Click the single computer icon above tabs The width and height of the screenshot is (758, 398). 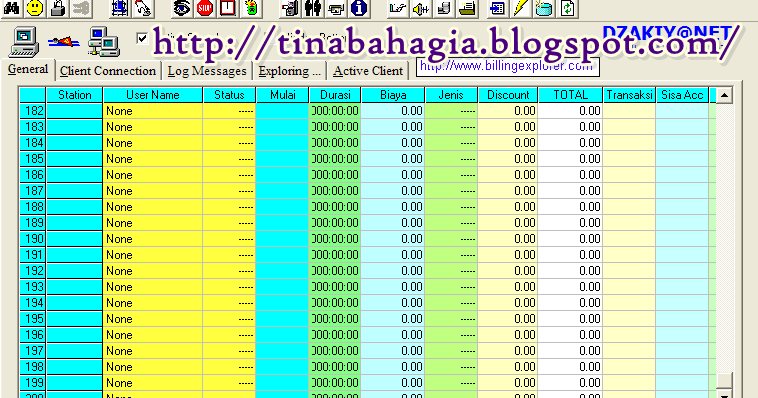24,42
